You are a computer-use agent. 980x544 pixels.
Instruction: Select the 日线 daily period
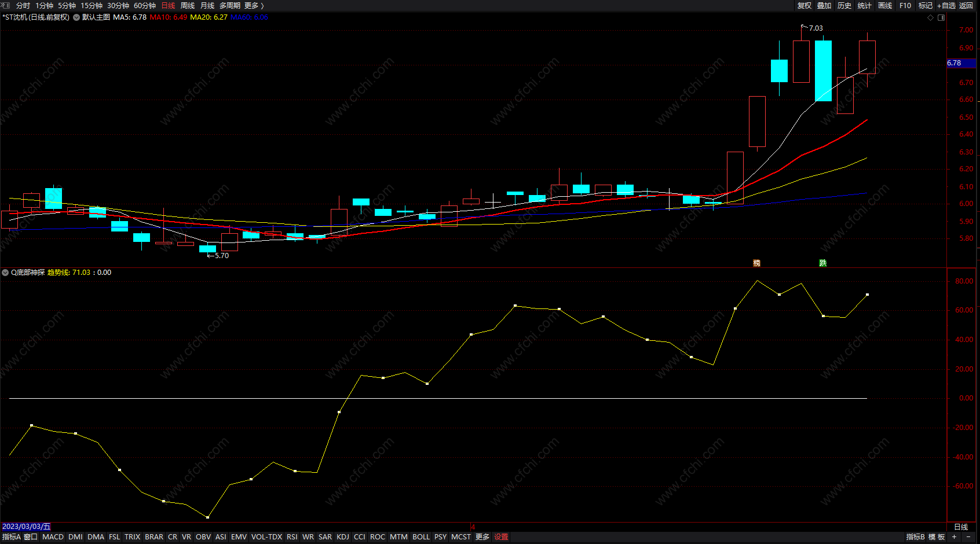point(168,5)
